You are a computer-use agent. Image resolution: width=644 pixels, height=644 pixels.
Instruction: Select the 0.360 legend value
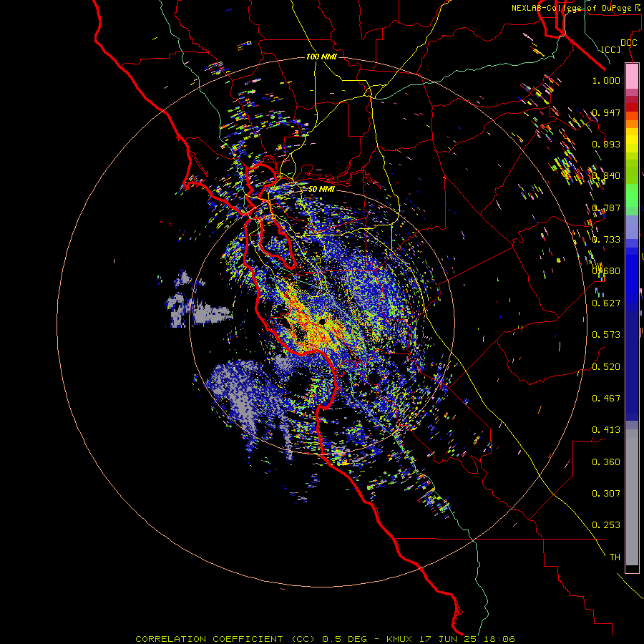pos(606,462)
